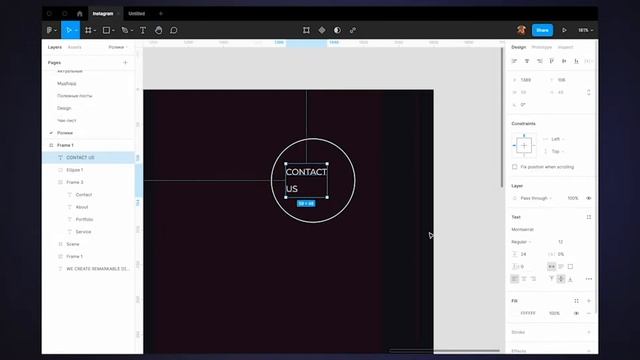This screenshot has width=640, height=360.
Task: Open Frame tool options arrow
Action: 95,31
